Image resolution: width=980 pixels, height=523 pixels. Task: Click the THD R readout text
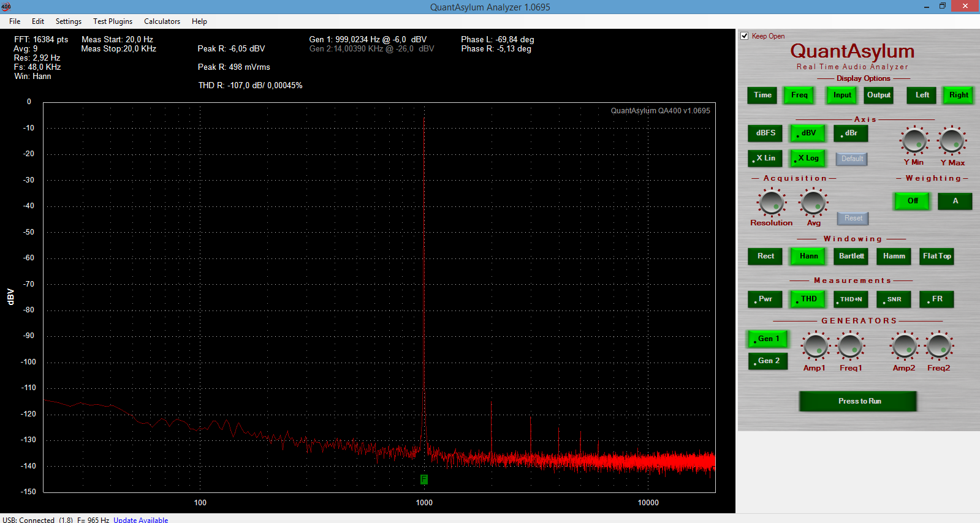(x=250, y=86)
